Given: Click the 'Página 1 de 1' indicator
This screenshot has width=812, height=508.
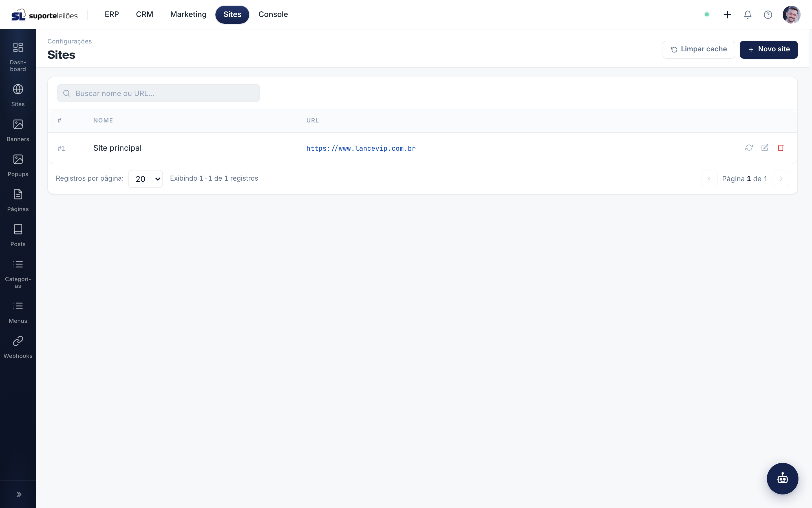Looking at the screenshot, I should coord(745,179).
